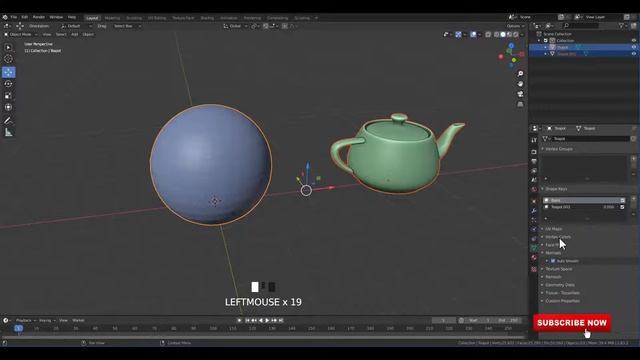Click the timeline play button
The width and height of the screenshot is (640, 360).
tap(267, 320)
